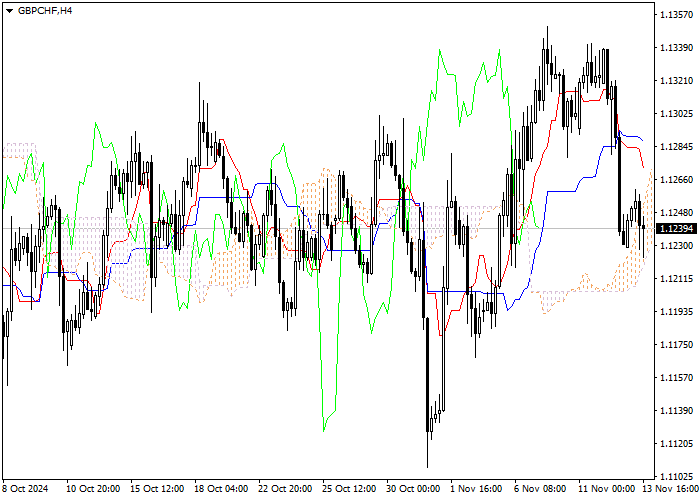The image size is (700, 500).
Task: Click price scale value 1.11025
Action: coord(676,477)
